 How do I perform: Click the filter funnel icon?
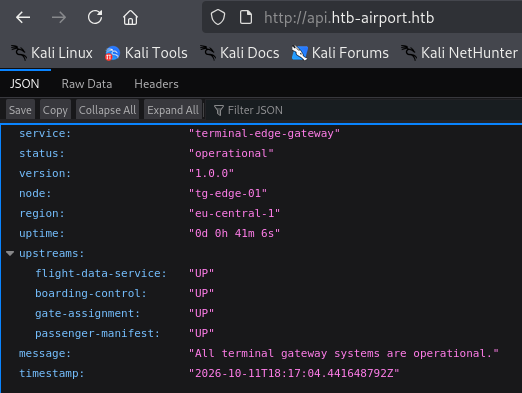pyautogui.click(x=219, y=110)
